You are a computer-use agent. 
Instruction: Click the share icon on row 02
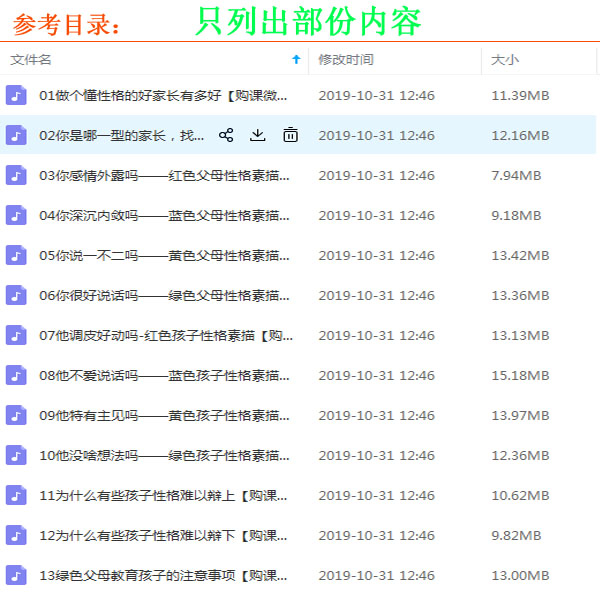226,135
